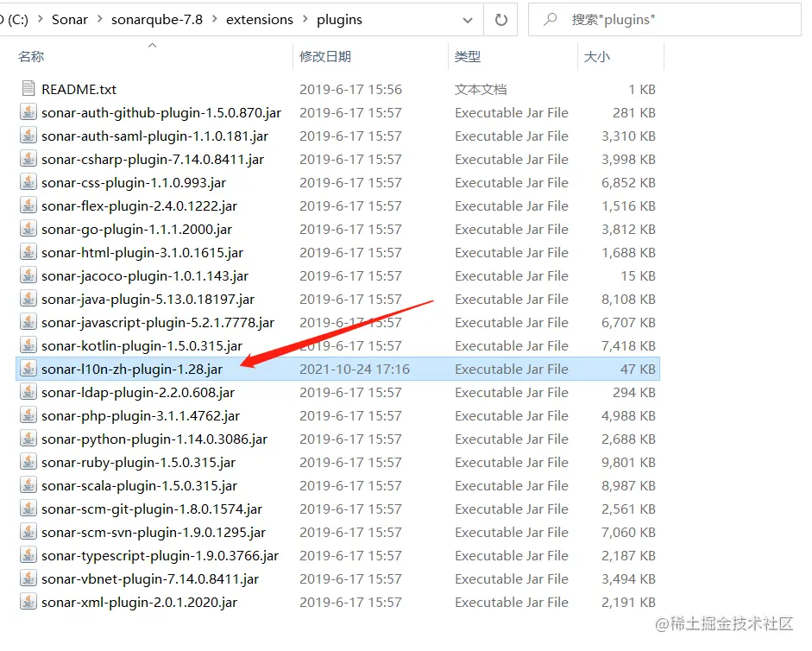Select file name sonar-python-plugin-1.14.0.3086.jar

154,439
